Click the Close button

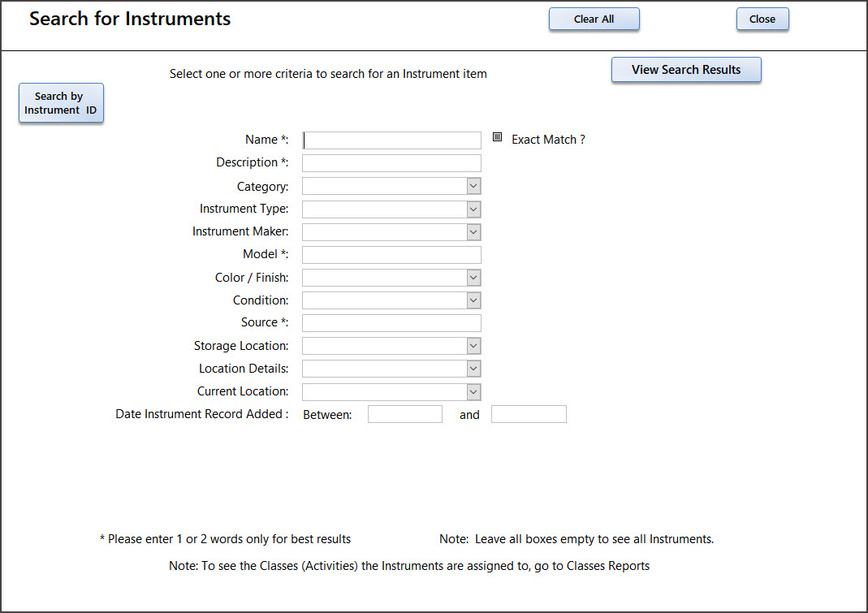762,19
